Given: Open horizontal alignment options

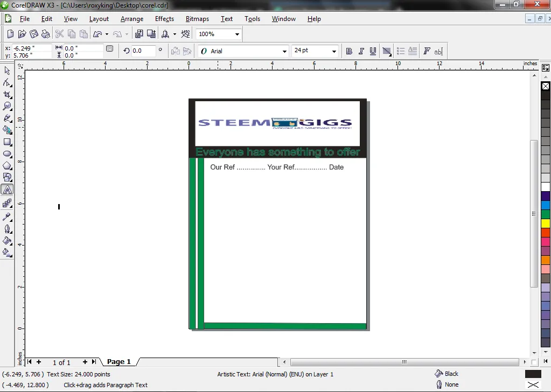Looking at the screenshot, I should [x=387, y=51].
